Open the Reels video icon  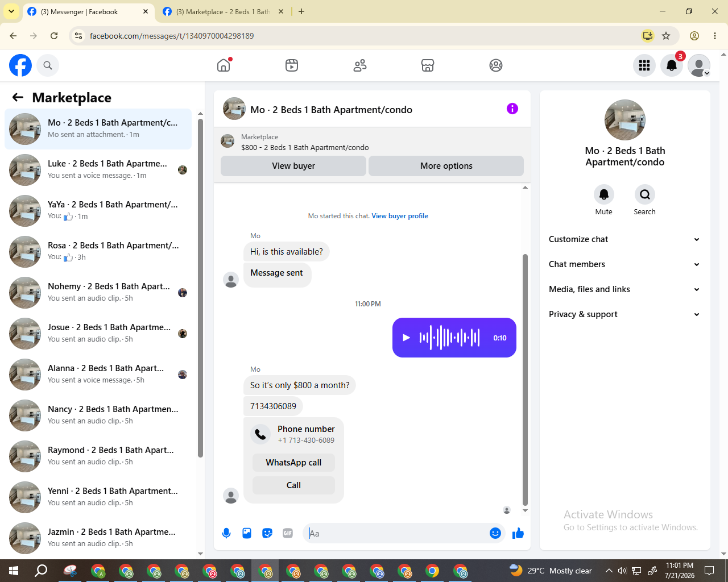click(292, 65)
